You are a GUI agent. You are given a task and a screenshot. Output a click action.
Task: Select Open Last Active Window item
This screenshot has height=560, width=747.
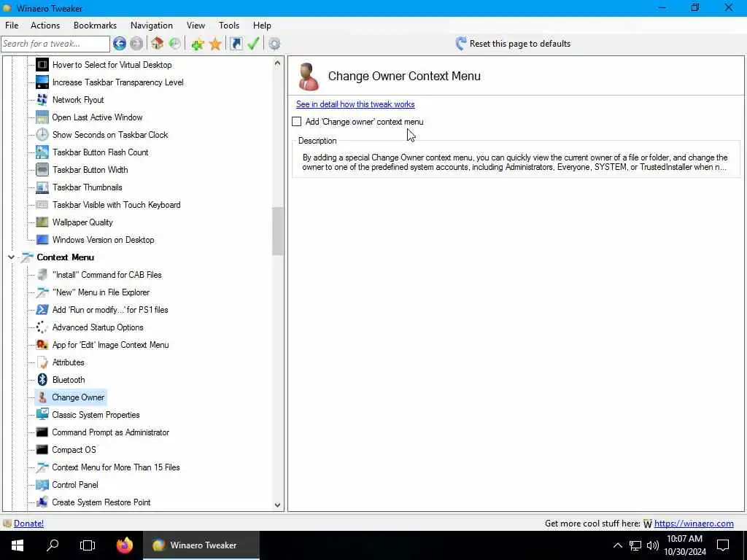click(97, 117)
